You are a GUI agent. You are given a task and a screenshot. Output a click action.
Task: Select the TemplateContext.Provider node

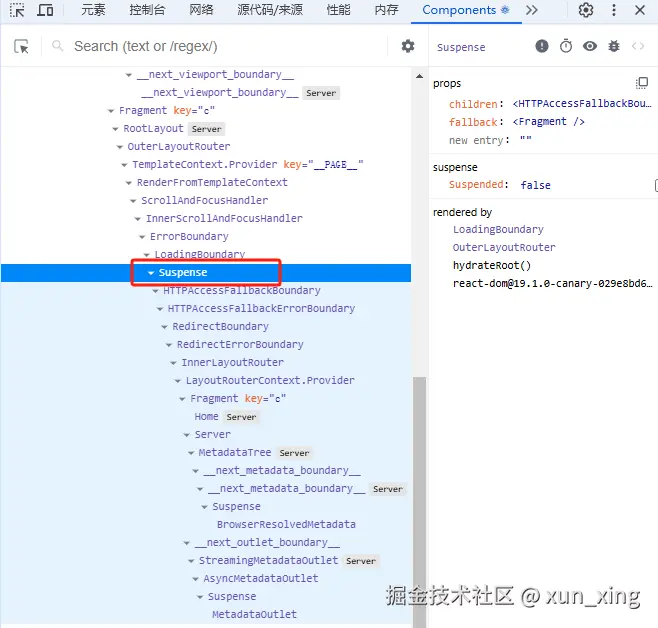(205, 164)
